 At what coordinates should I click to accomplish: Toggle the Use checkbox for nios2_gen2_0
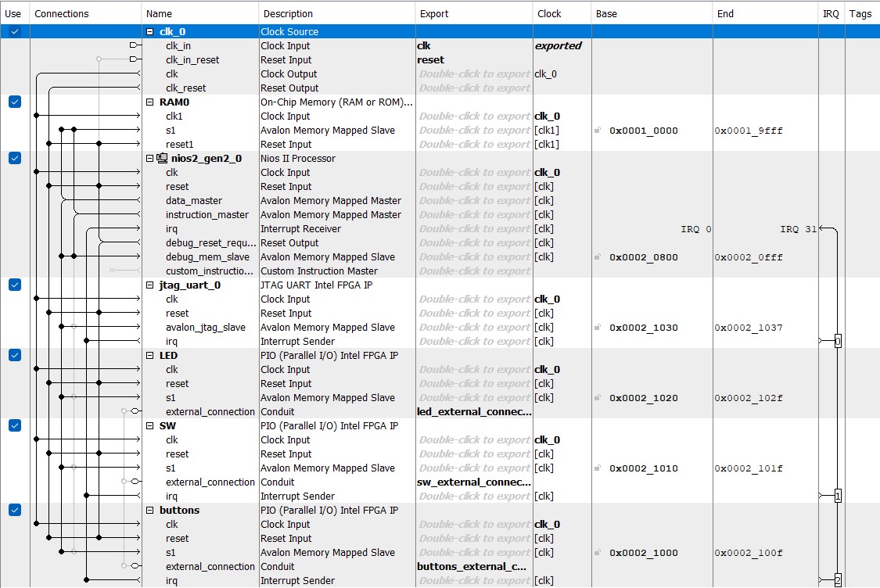(x=15, y=158)
